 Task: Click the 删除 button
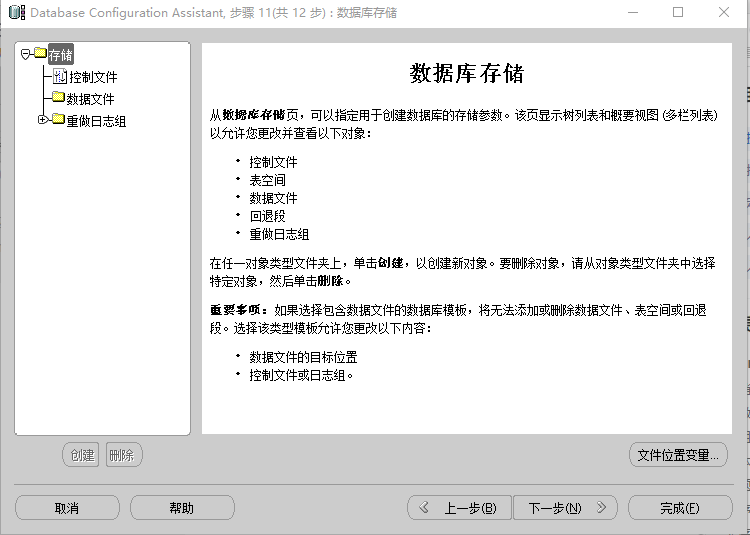click(124, 455)
